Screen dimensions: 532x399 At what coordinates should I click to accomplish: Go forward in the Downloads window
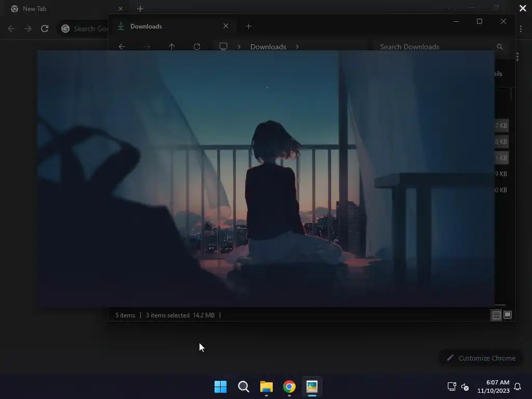pos(147,47)
